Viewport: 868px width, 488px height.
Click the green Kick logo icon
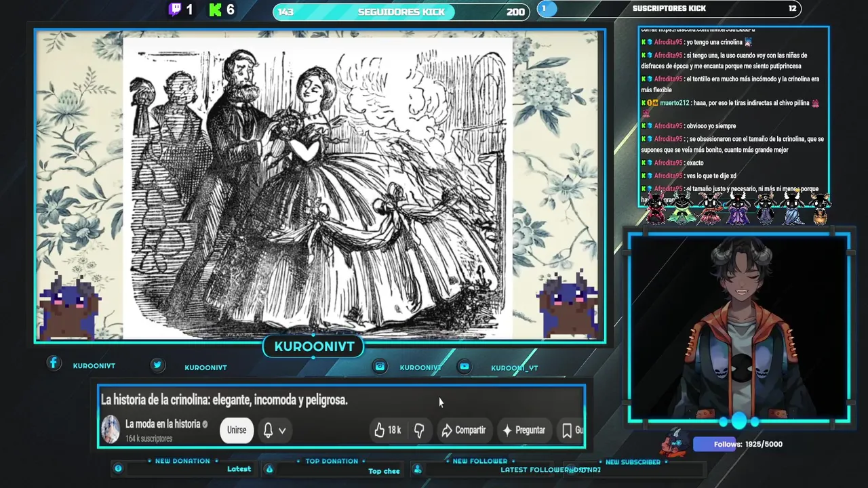(x=216, y=9)
